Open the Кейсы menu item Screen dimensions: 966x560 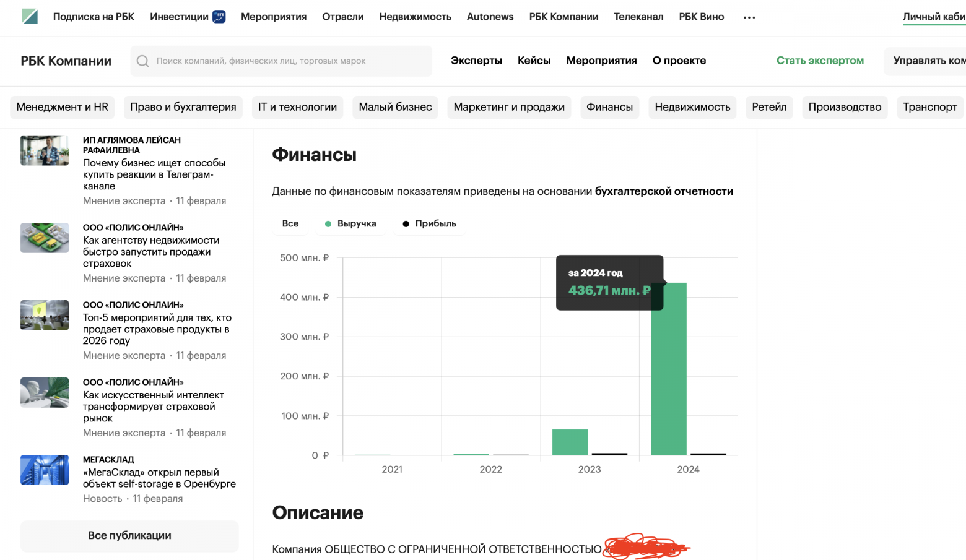[534, 61]
